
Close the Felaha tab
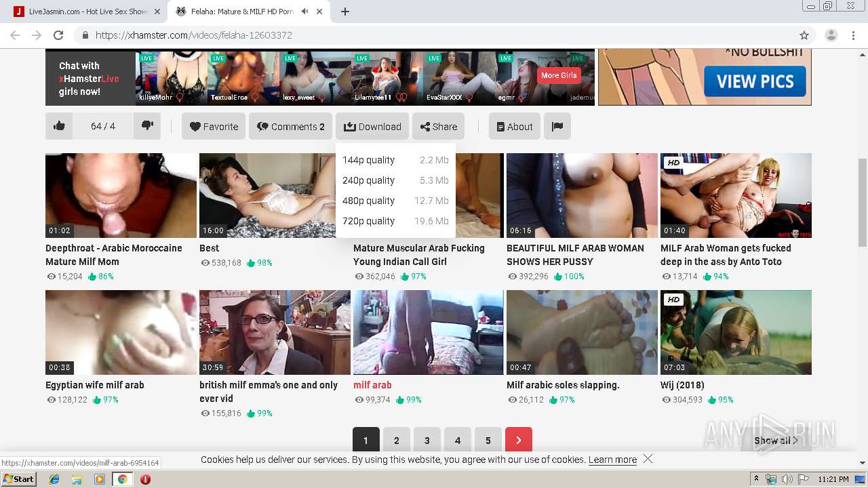(321, 12)
